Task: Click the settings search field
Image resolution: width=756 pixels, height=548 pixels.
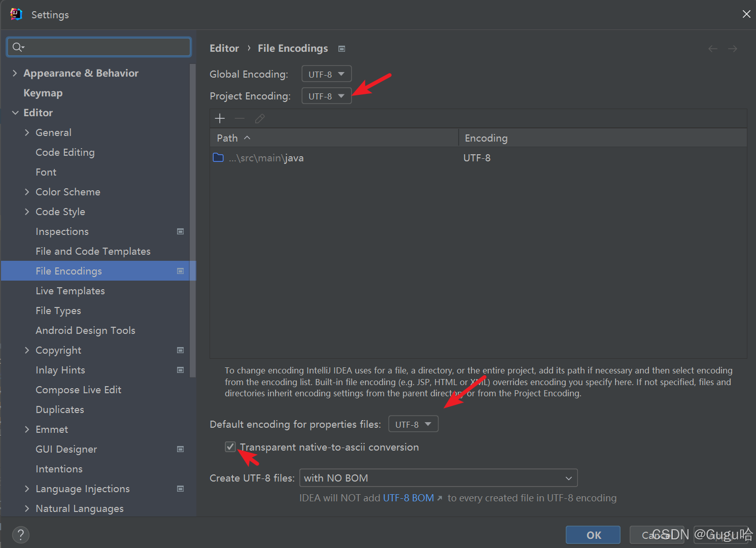Action: [x=98, y=47]
